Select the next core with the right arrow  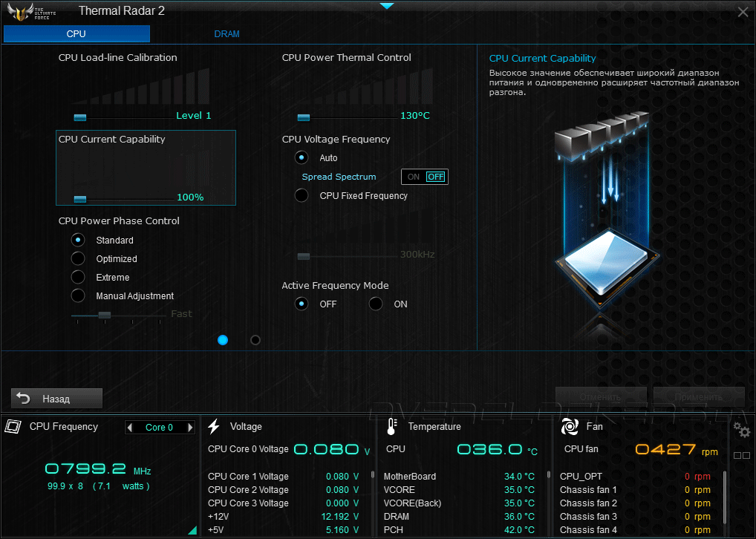tap(190, 427)
